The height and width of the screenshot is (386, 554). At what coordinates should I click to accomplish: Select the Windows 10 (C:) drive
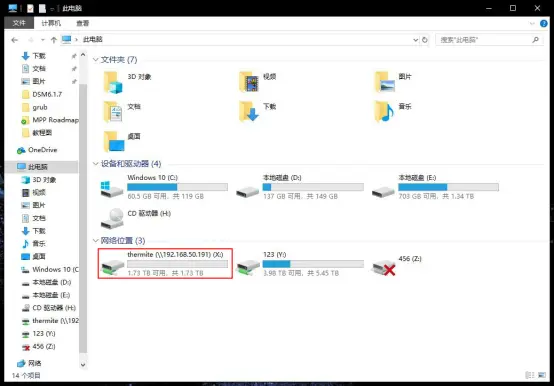[x=164, y=187]
